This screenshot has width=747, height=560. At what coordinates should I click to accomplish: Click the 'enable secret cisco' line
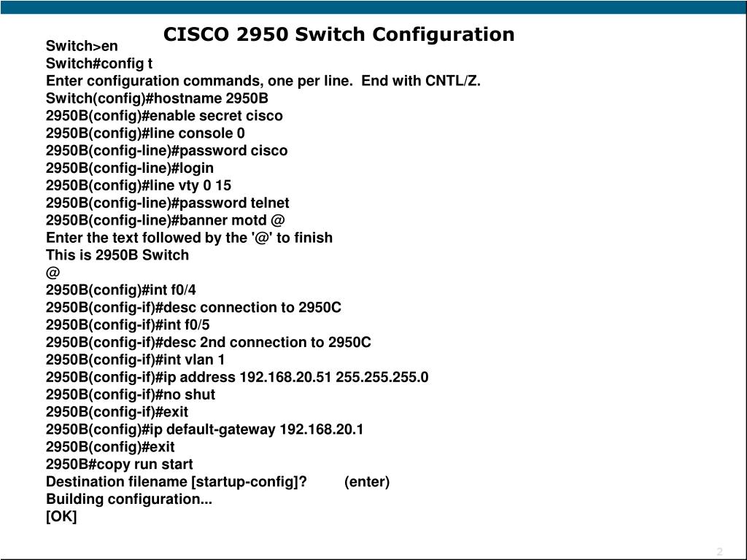[164, 116]
